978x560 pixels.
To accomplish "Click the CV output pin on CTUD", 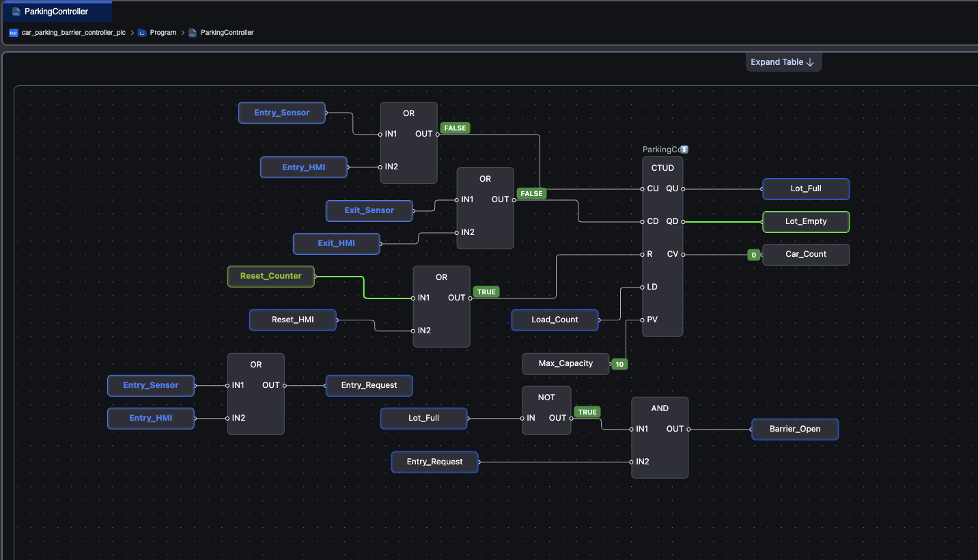I will click(x=683, y=254).
